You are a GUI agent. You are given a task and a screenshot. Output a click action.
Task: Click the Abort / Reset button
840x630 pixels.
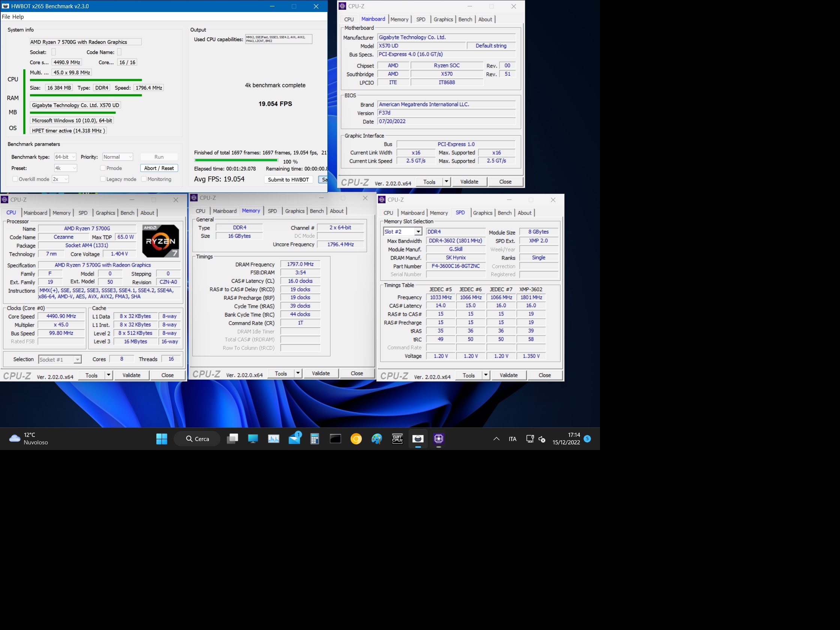tap(159, 168)
